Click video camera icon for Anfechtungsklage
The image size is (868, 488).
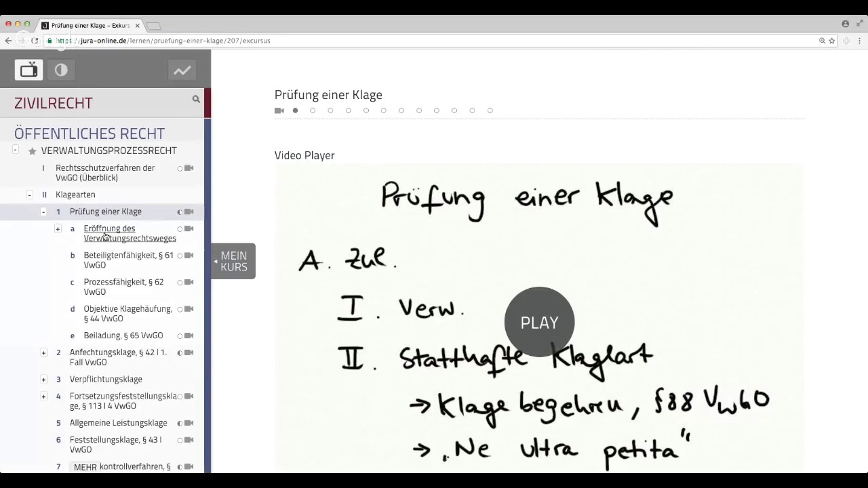point(189,352)
